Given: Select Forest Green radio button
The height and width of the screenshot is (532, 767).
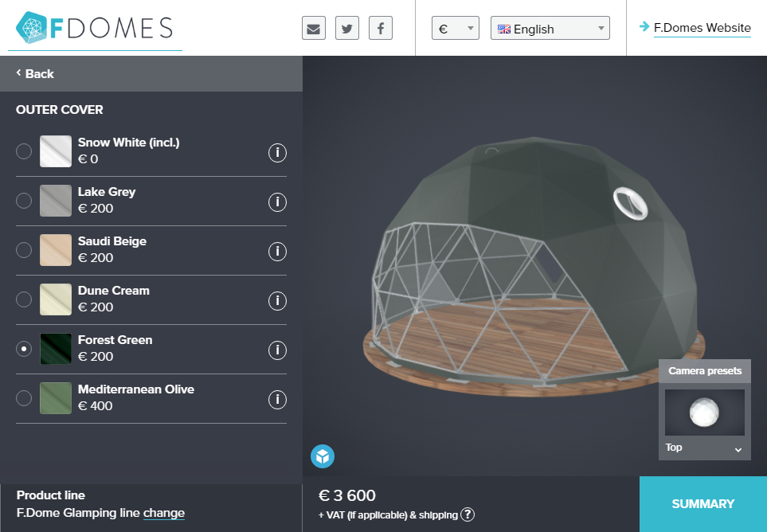Looking at the screenshot, I should pyautogui.click(x=24, y=349).
